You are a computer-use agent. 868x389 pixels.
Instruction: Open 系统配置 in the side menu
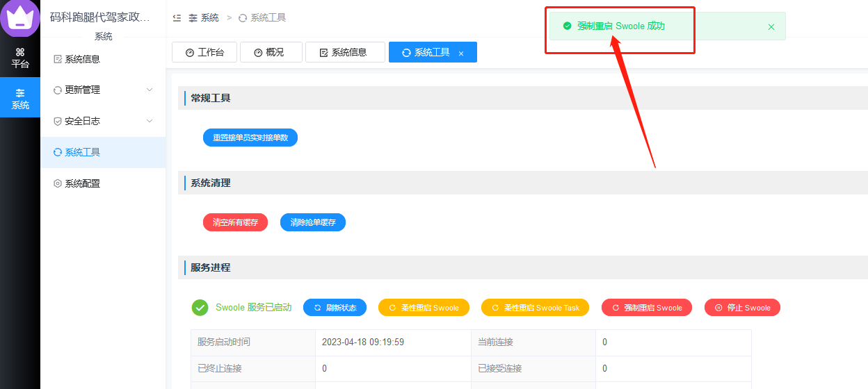[x=103, y=183]
